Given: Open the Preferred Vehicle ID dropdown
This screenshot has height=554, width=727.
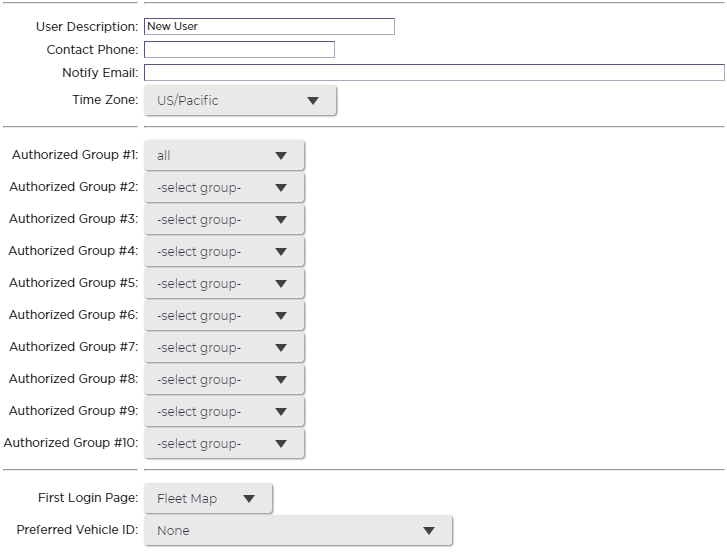Looking at the screenshot, I should 298,530.
